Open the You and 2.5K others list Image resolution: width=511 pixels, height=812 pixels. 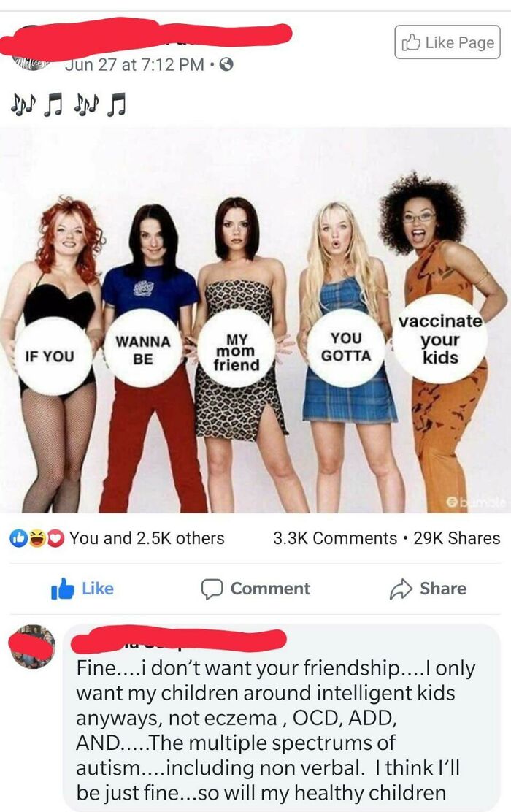[x=147, y=539]
